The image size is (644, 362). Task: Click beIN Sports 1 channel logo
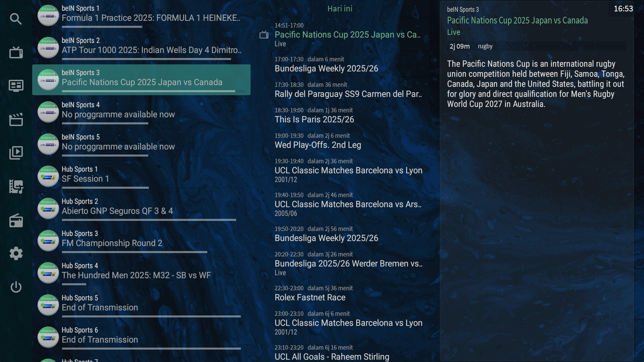tap(48, 15)
